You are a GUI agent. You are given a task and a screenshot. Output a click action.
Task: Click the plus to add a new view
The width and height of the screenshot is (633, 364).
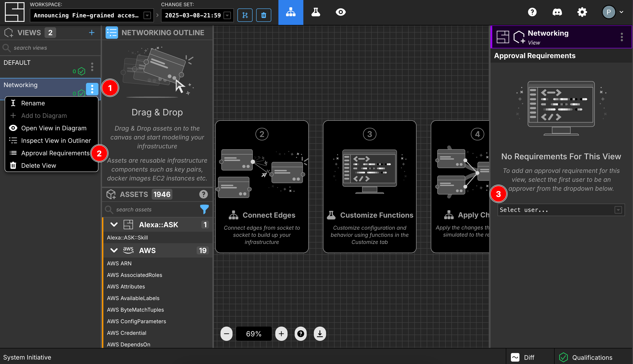[92, 33]
